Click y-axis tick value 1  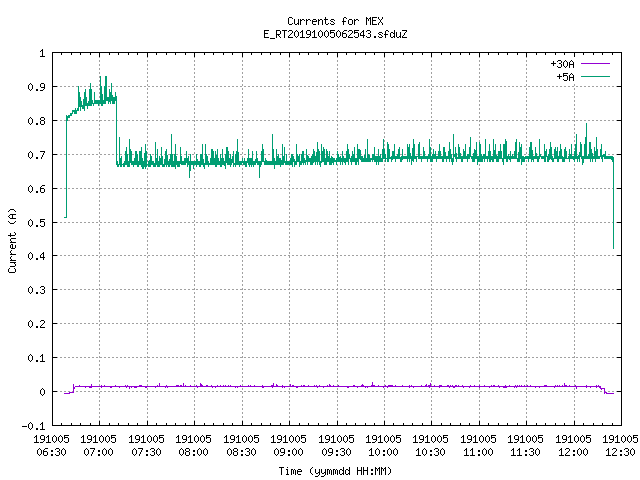pyautogui.click(x=42, y=53)
